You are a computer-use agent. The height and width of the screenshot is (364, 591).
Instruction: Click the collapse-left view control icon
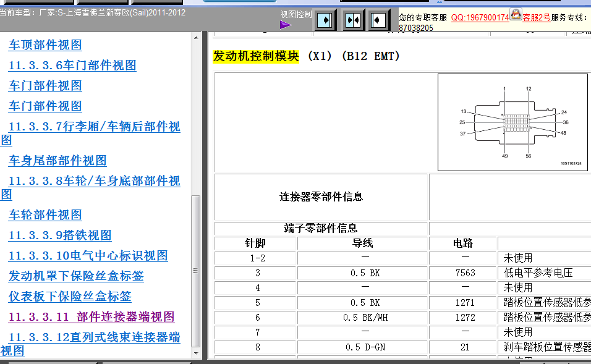click(x=378, y=20)
